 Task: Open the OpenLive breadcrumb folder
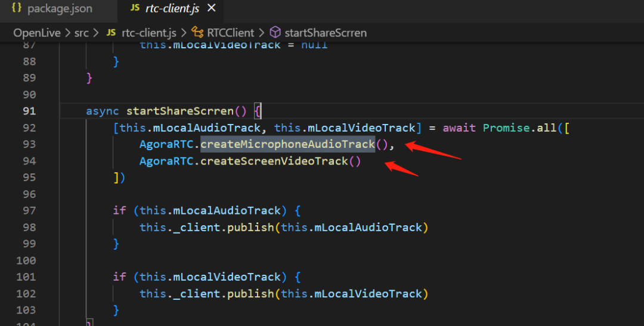(x=37, y=33)
